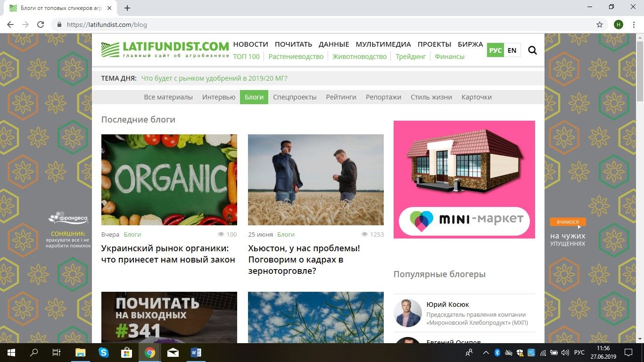644x362 pixels.
Task: Read 'Украинский рынок органики' article
Action: pyautogui.click(x=168, y=254)
